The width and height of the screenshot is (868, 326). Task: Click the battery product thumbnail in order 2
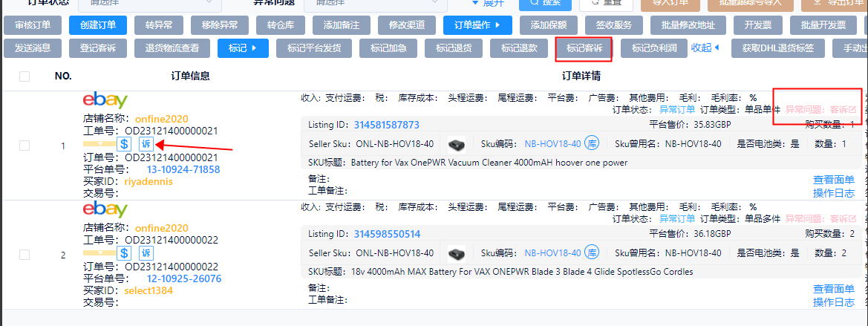pyautogui.click(x=457, y=253)
